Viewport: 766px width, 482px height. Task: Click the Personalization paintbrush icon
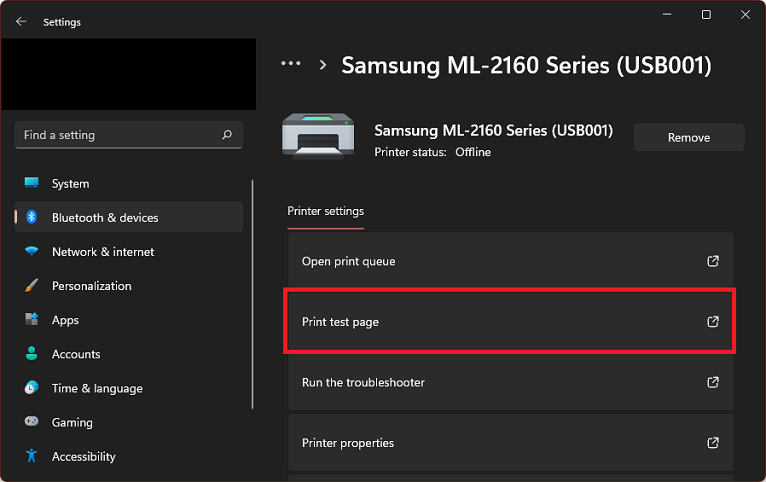point(32,285)
